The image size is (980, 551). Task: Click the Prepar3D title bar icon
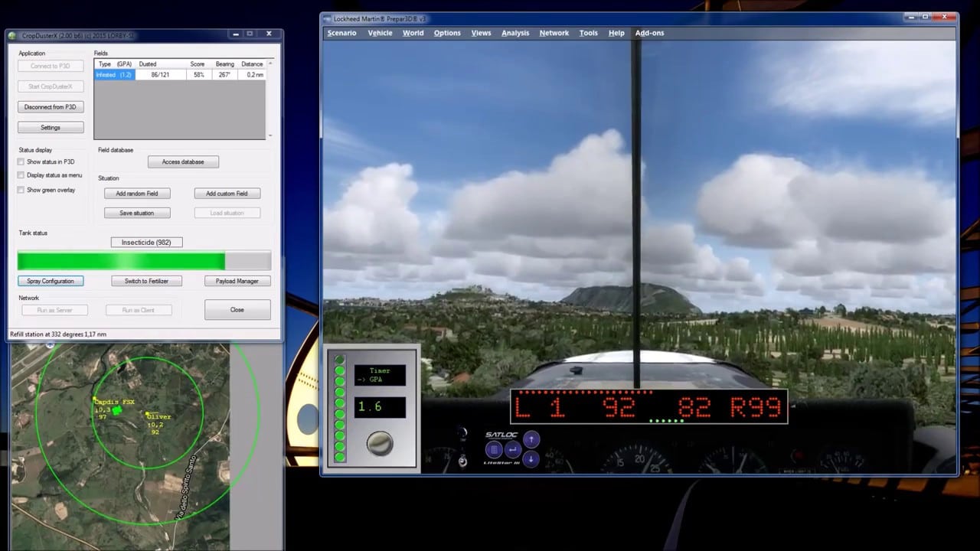[x=327, y=18]
